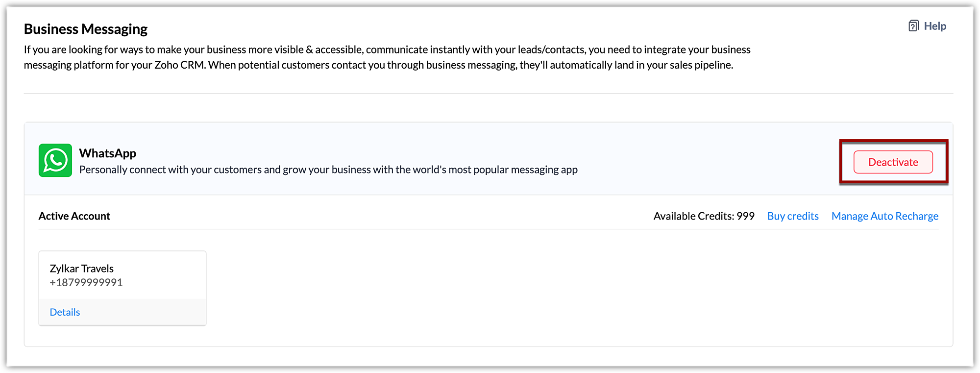
Task: Open Manage Auto Recharge settings
Action: [885, 216]
